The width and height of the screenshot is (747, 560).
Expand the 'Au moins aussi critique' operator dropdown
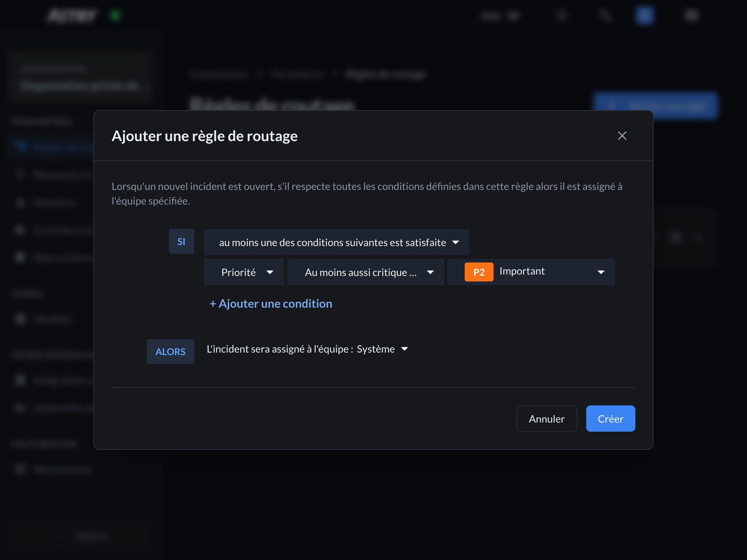pos(365,272)
